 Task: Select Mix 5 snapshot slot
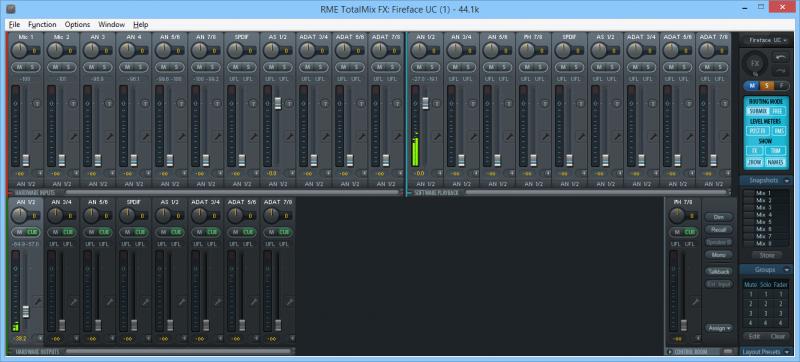pos(764,222)
